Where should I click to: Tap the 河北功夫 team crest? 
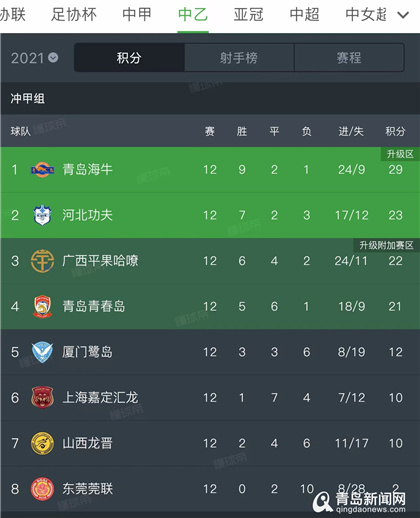pyautogui.click(x=42, y=215)
